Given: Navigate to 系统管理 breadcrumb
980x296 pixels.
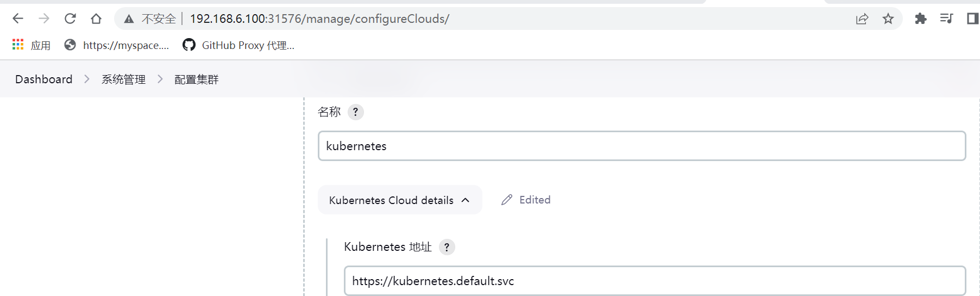Looking at the screenshot, I should click(123, 79).
